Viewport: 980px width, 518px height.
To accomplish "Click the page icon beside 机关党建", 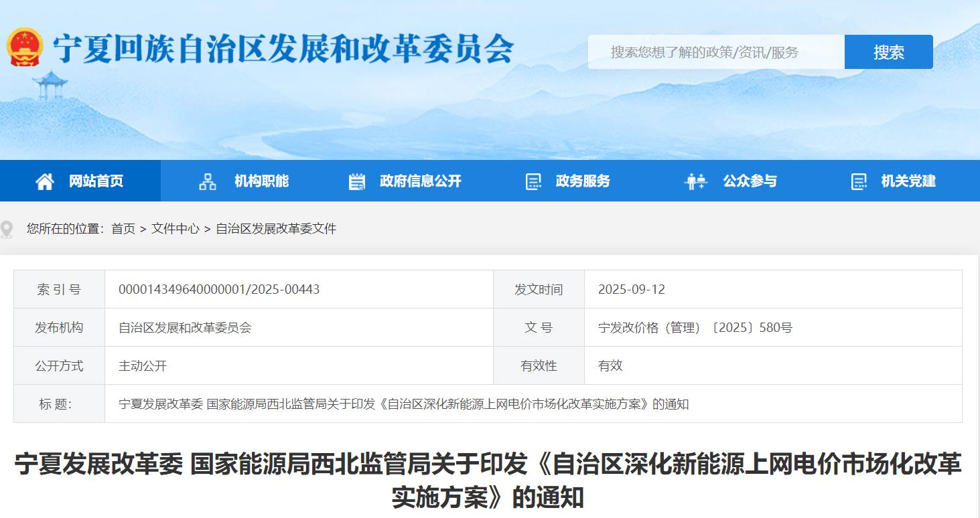I will pyautogui.click(x=858, y=181).
